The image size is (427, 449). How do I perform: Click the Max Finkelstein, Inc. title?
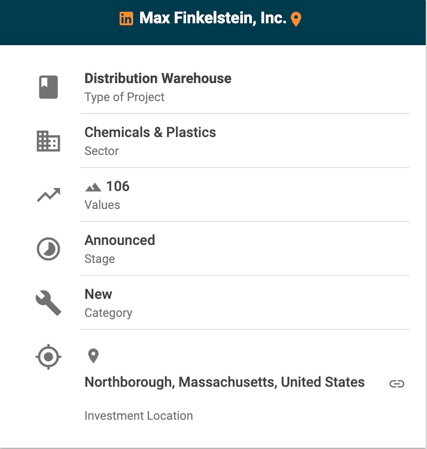[x=213, y=18]
